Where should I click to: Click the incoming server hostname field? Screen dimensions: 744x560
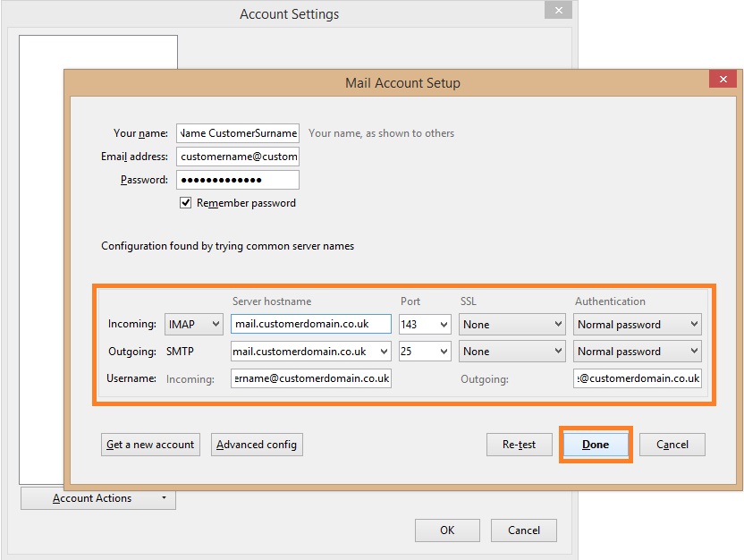click(310, 325)
